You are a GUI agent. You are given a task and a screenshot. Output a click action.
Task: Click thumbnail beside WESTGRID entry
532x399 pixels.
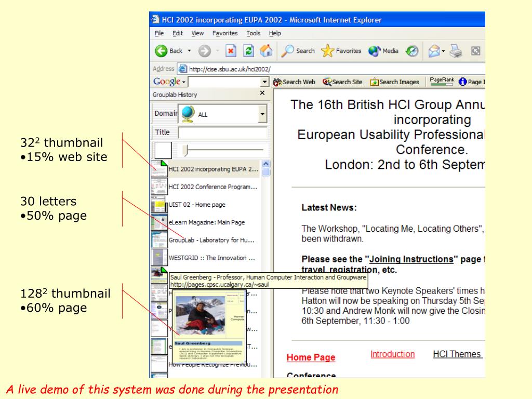point(159,258)
